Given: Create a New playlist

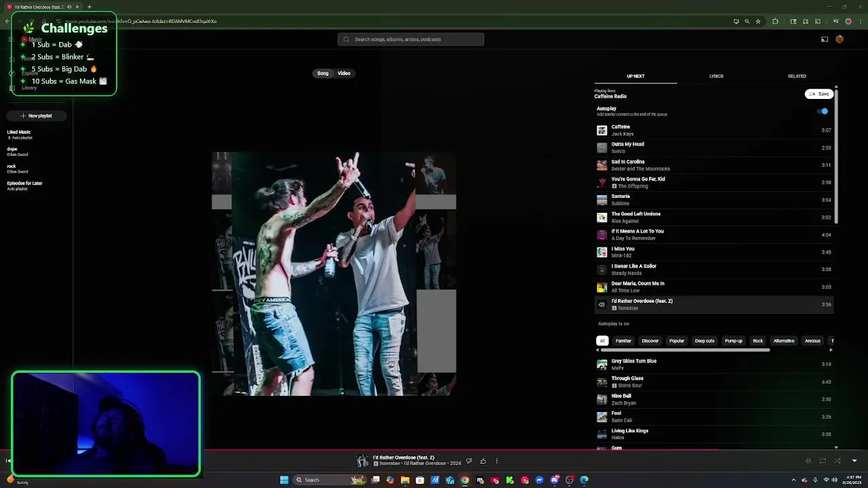Looking at the screenshot, I should point(36,116).
